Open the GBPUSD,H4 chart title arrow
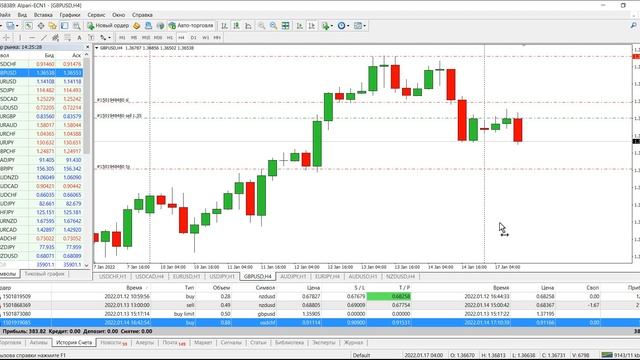The height and width of the screenshot is (360, 640). click(x=97, y=48)
